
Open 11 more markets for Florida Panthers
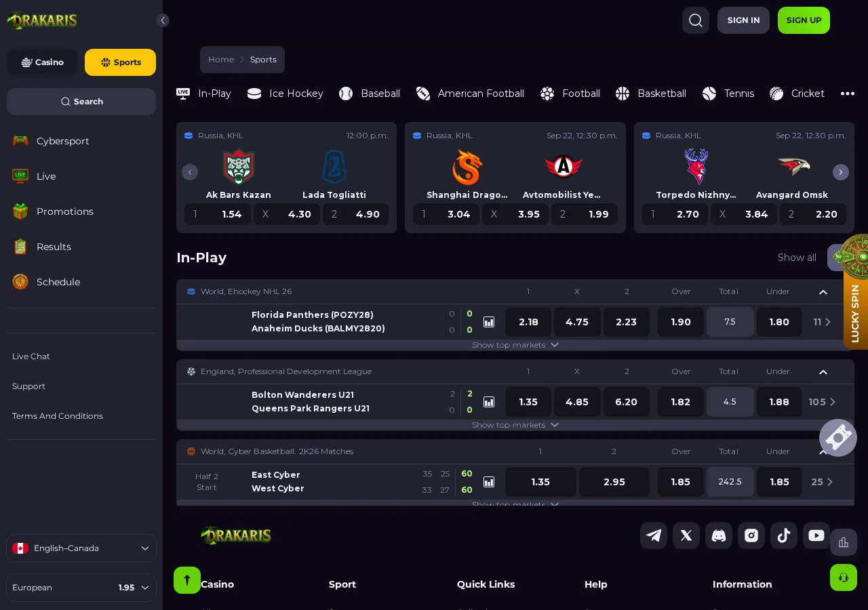(822, 322)
